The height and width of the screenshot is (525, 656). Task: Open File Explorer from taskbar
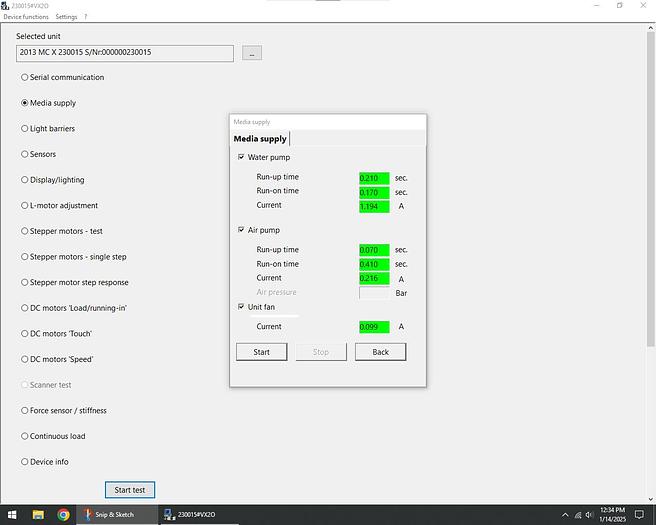[38, 515]
